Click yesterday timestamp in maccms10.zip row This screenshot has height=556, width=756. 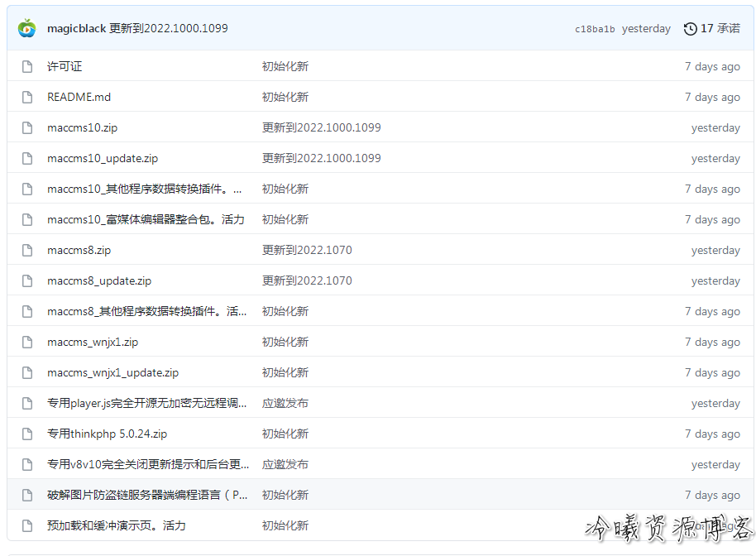coord(715,127)
